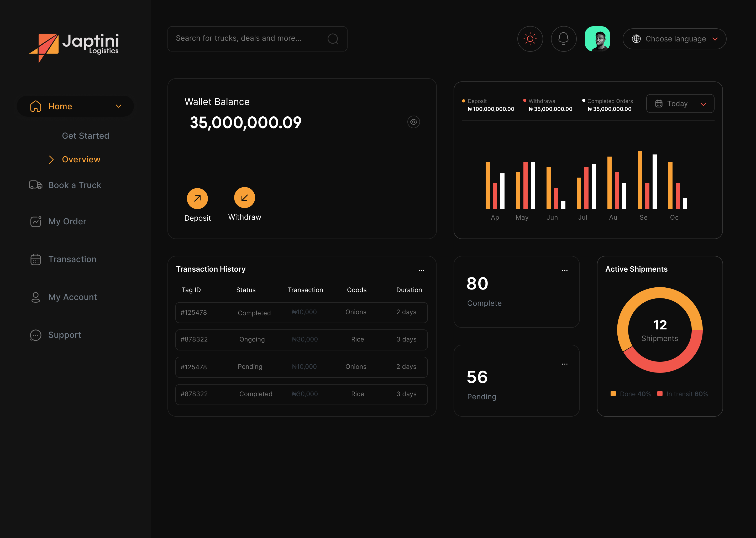Go to My Order
Image resolution: width=756 pixels, height=538 pixels.
click(x=67, y=221)
